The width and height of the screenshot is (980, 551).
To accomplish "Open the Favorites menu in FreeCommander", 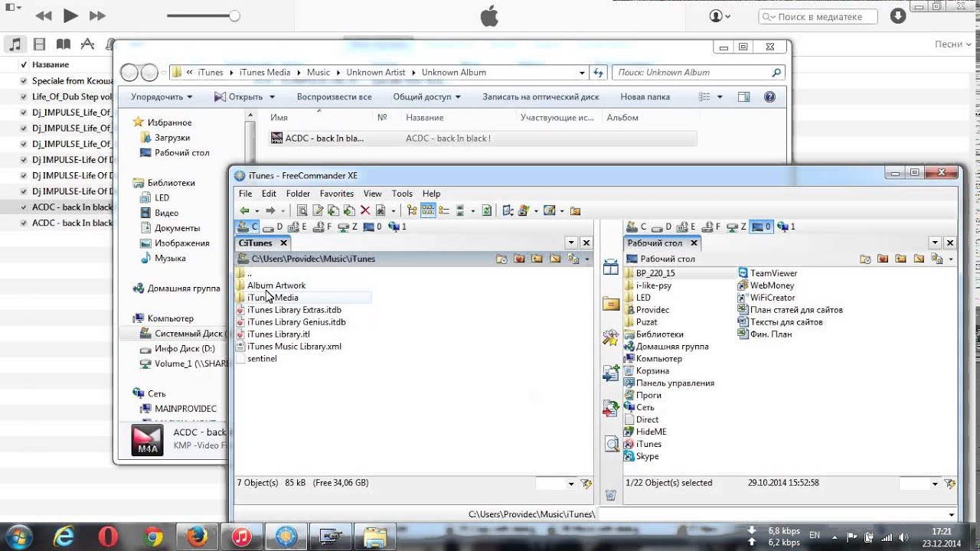I will pos(337,194).
